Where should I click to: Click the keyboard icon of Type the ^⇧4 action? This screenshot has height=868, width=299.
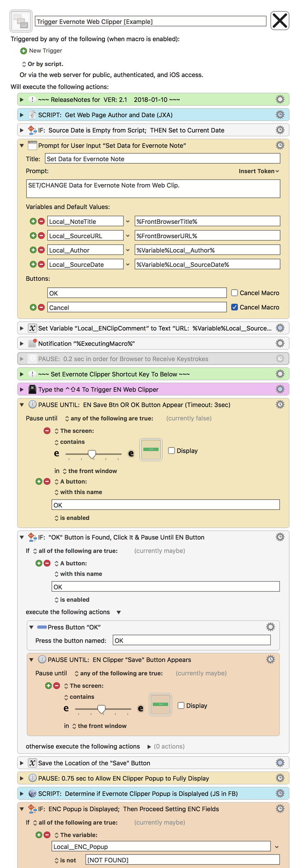[32, 389]
